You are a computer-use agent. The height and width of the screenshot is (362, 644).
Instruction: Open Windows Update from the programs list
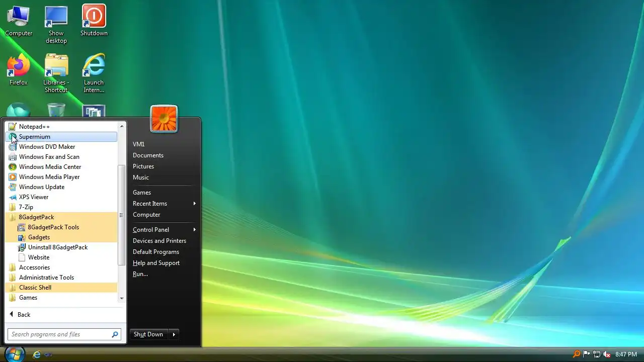61,187
